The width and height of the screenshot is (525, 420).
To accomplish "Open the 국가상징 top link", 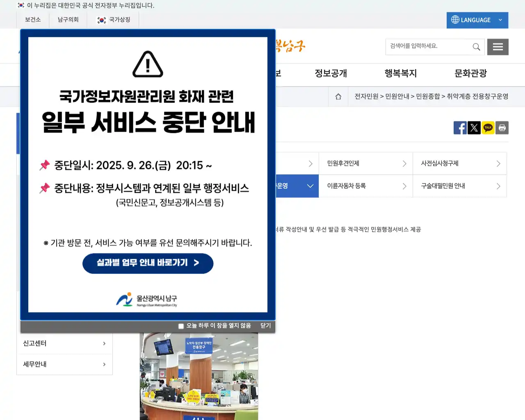I will point(113,20).
